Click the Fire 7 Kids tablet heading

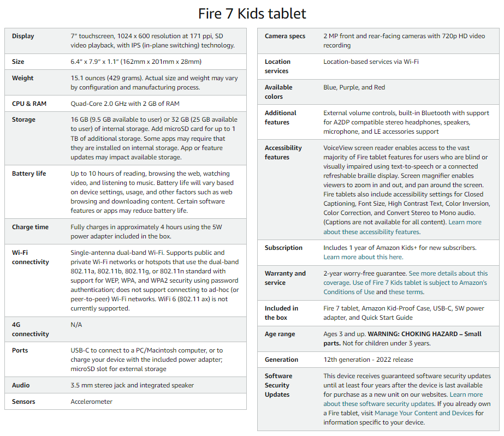252,14
